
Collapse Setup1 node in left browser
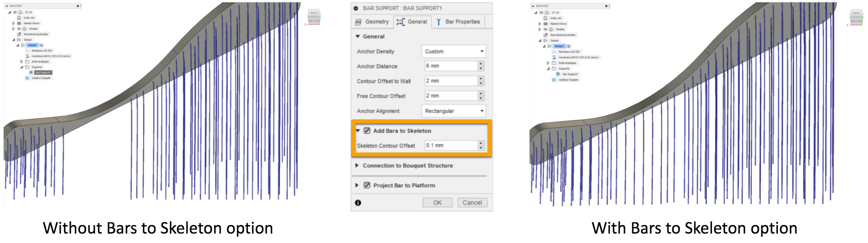tap(17, 45)
